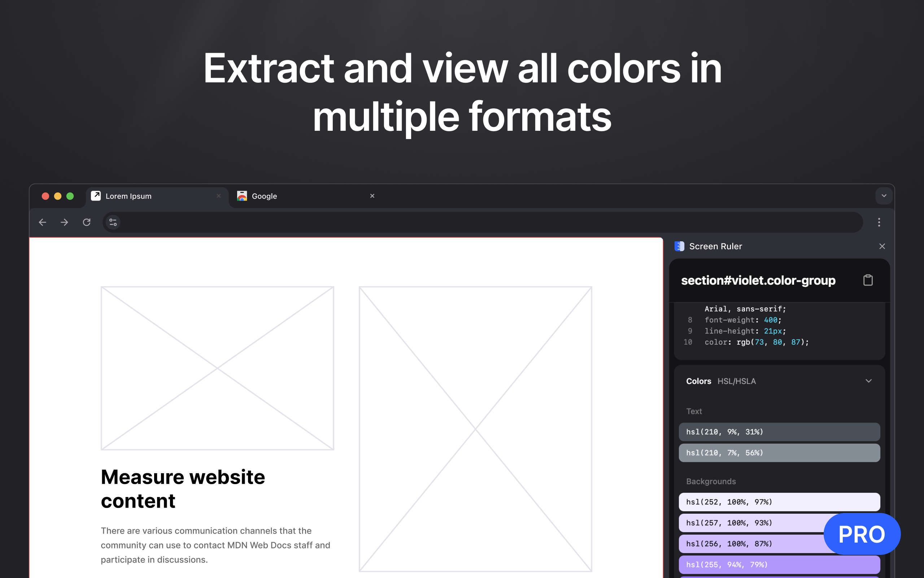Click the section#violet.color-group selector title
Viewport: 924px width, 578px height.
(758, 281)
